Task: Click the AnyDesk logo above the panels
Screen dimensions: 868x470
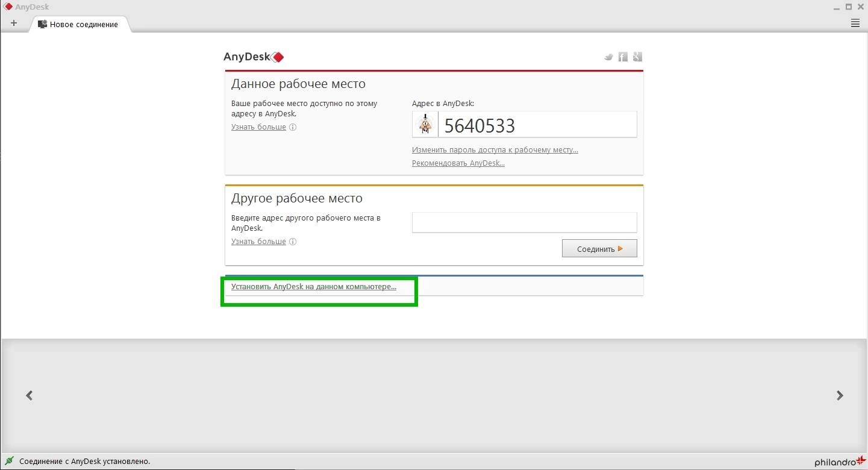Action: pyautogui.click(x=254, y=57)
